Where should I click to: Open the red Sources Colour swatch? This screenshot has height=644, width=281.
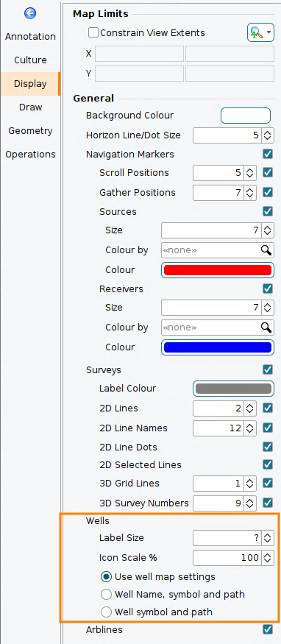tap(218, 270)
